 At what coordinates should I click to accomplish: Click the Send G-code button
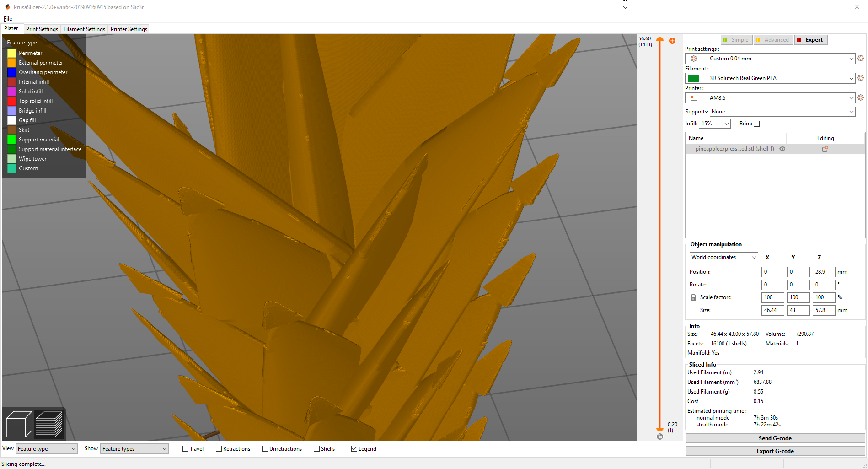(x=775, y=438)
